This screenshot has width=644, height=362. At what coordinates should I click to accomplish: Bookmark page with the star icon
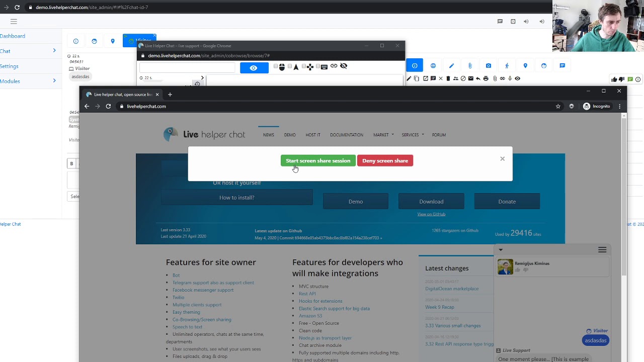click(558, 106)
